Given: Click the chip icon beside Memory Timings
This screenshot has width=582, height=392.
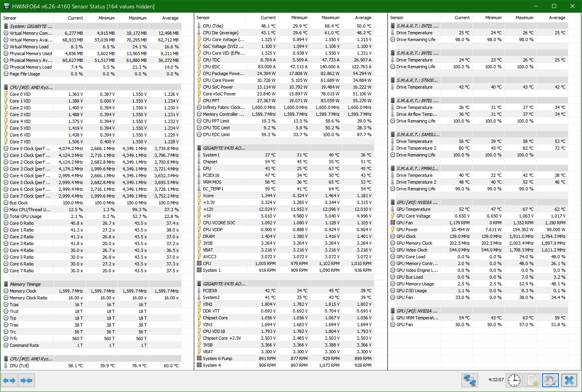Looking at the screenshot, I should [6, 284].
